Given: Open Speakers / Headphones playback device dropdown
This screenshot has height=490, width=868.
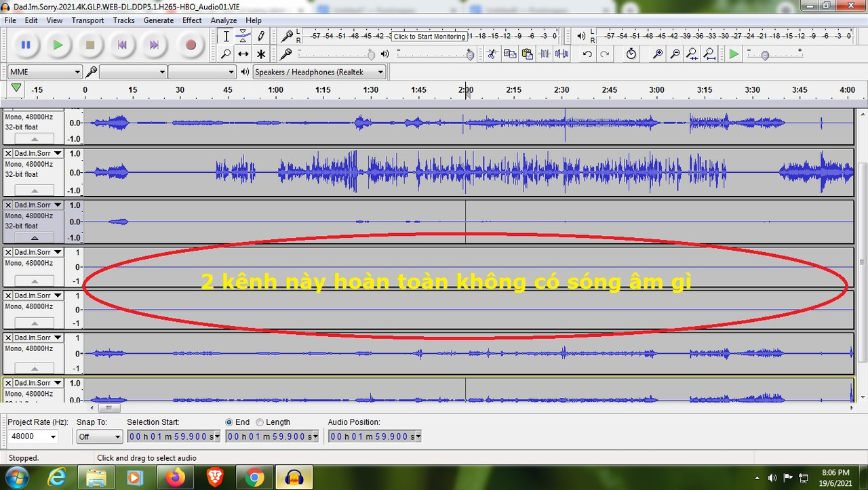Looking at the screenshot, I should coord(319,72).
